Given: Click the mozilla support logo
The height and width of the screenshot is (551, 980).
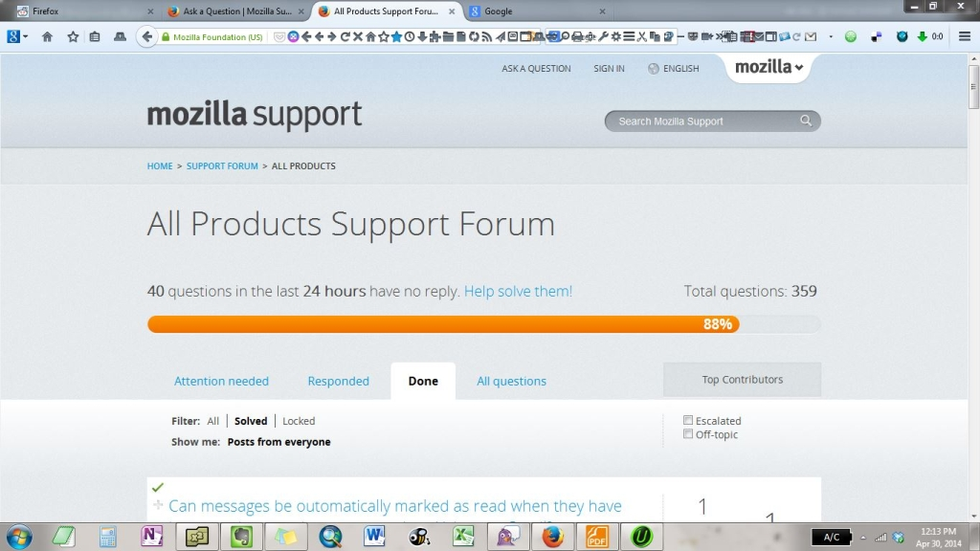Looking at the screenshot, I should click(255, 115).
